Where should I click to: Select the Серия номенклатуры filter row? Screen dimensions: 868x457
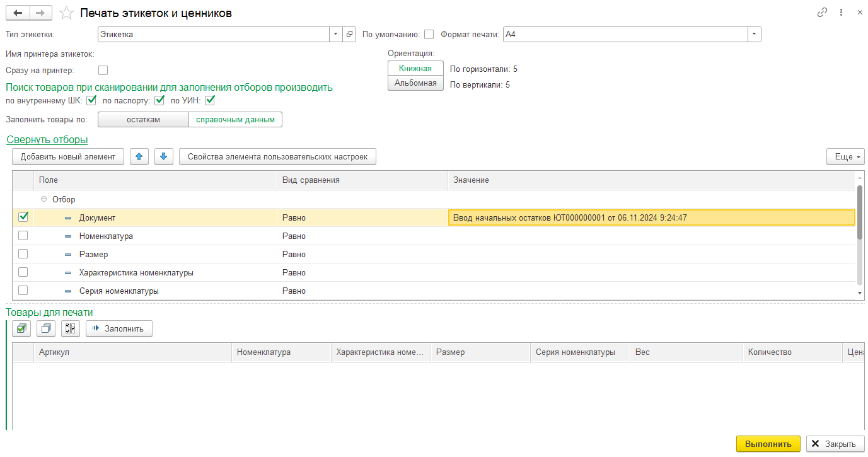[434, 291]
